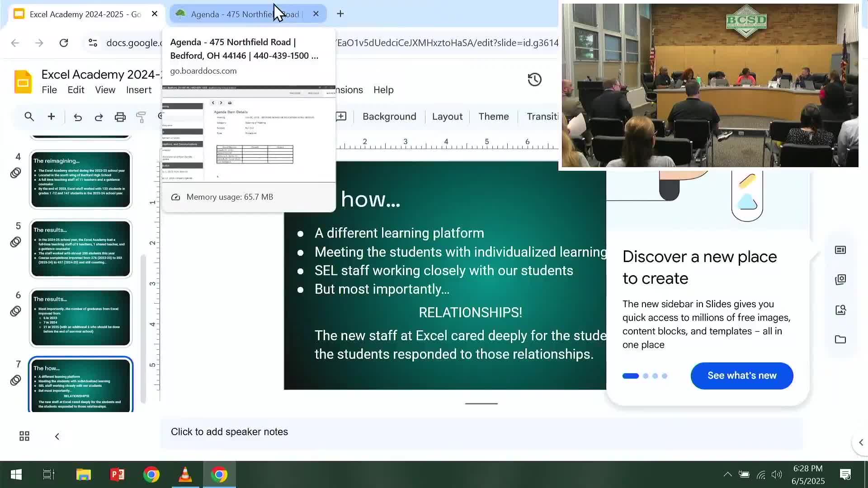Click the paint format roller icon

(x=141, y=117)
